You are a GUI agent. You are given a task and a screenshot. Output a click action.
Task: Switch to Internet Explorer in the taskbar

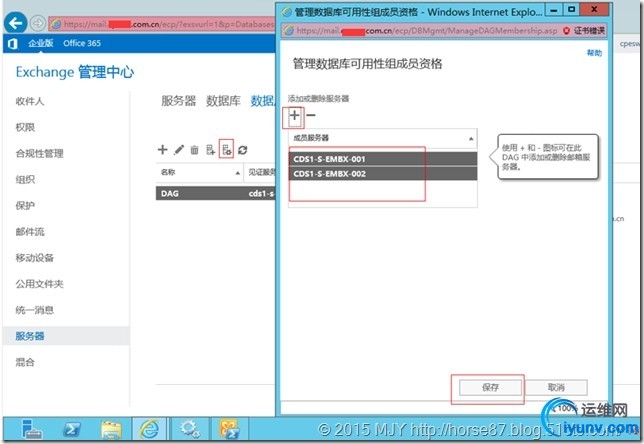pos(149,430)
